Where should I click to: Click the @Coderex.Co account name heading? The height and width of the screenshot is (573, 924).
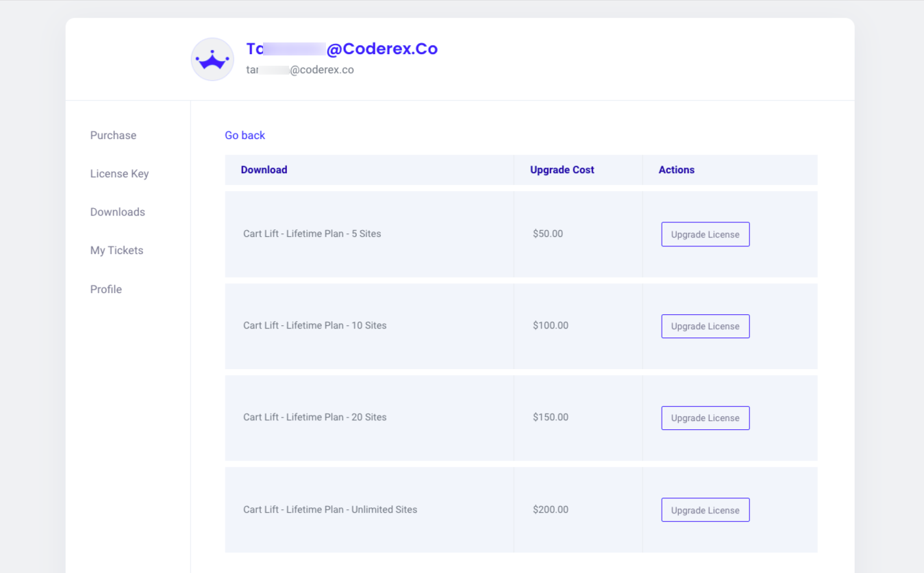pos(342,49)
